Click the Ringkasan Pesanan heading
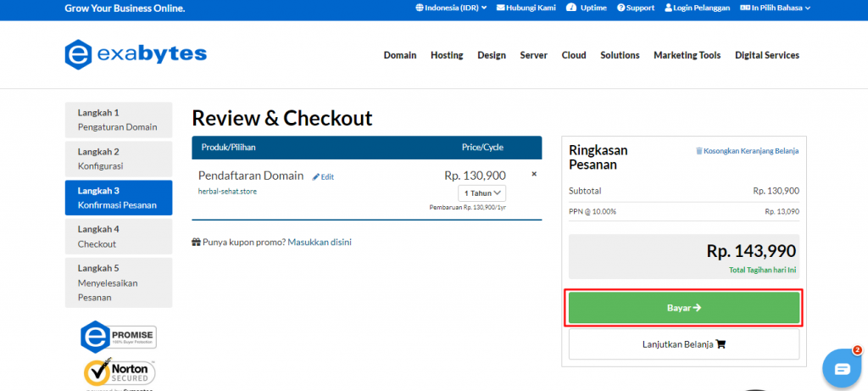 pos(598,157)
